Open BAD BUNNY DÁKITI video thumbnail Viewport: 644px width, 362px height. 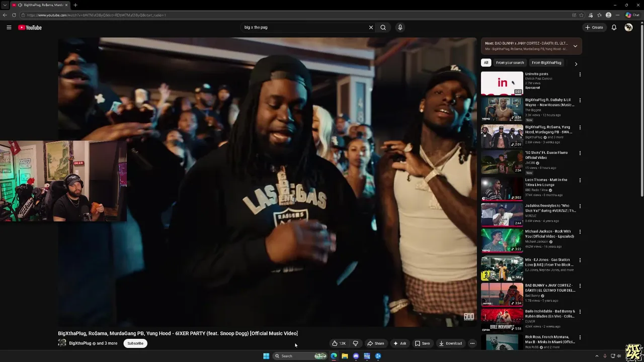pyautogui.click(x=502, y=294)
